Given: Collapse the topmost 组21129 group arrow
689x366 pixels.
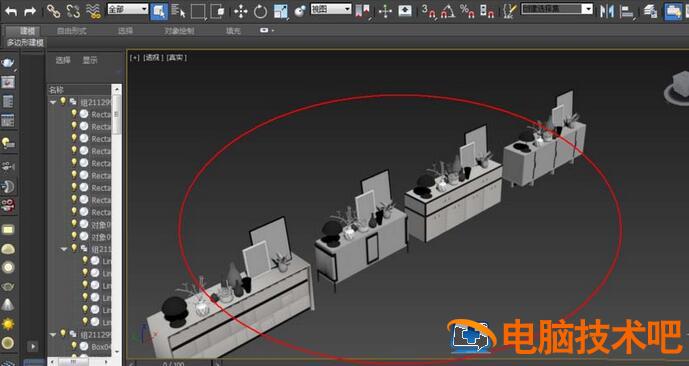Looking at the screenshot, I should click(x=53, y=102).
